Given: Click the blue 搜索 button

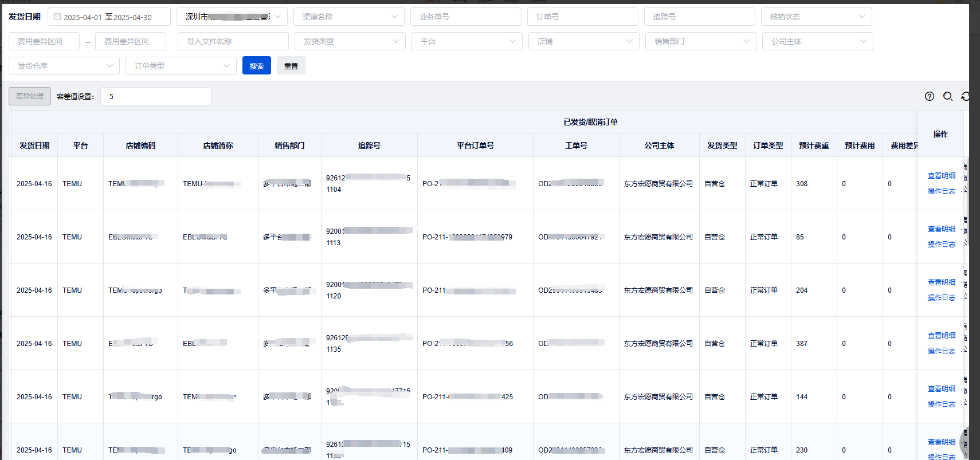Looking at the screenshot, I should [x=257, y=66].
